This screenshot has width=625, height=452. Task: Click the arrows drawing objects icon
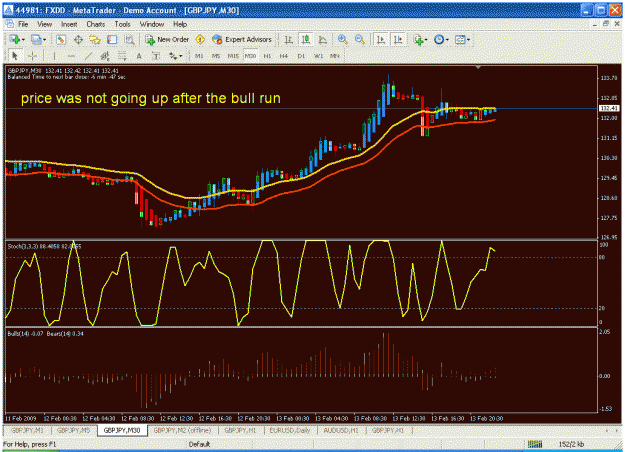click(173, 56)
